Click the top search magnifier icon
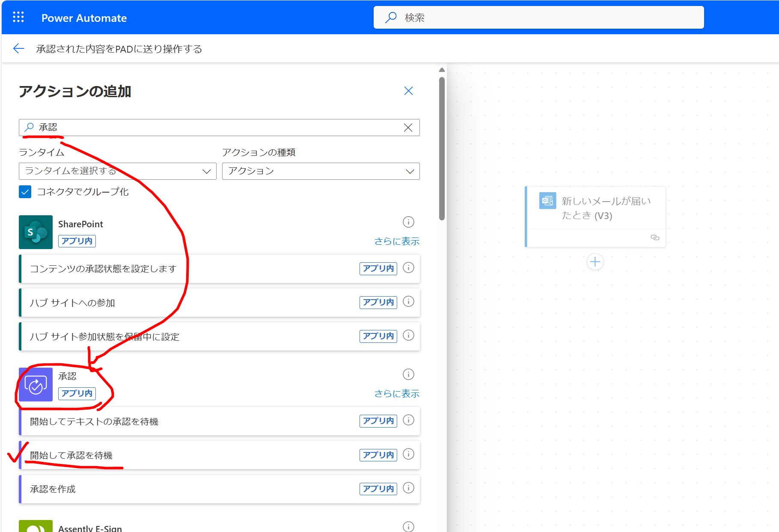Screen dimensions: 779x532 [391, 18]
